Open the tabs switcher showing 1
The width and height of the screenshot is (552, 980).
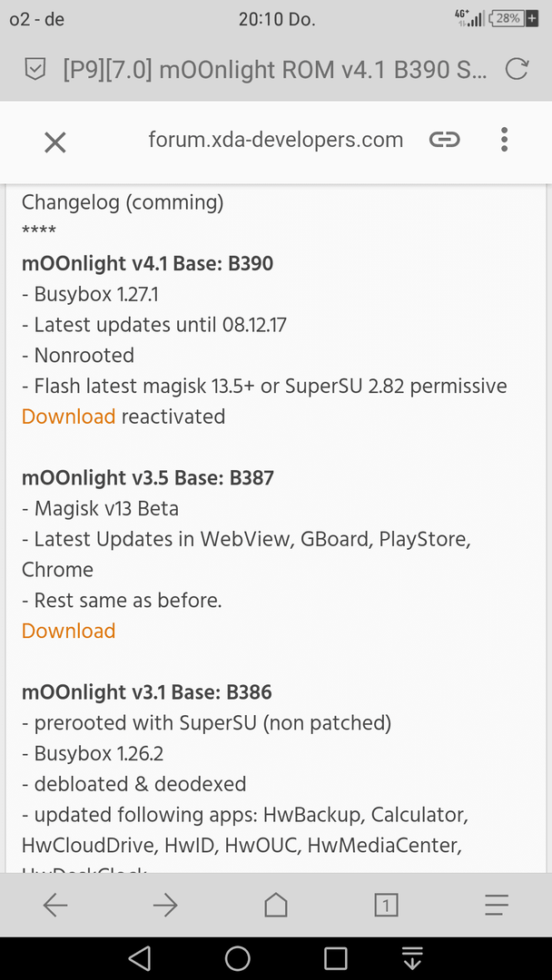tap(387, 905)
